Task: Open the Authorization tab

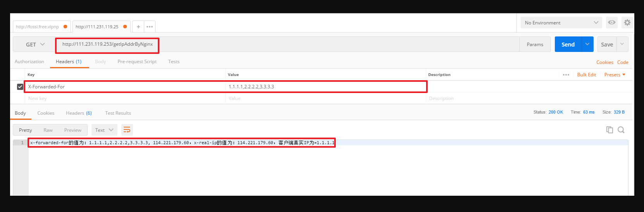Action: (x=29, y=62)
